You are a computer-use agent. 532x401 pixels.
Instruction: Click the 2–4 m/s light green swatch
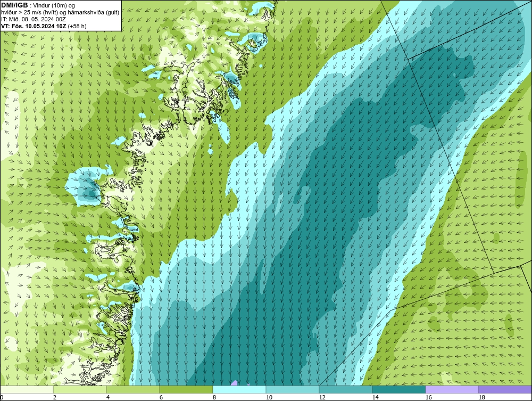pyautogui.click(x=80, y=389)
